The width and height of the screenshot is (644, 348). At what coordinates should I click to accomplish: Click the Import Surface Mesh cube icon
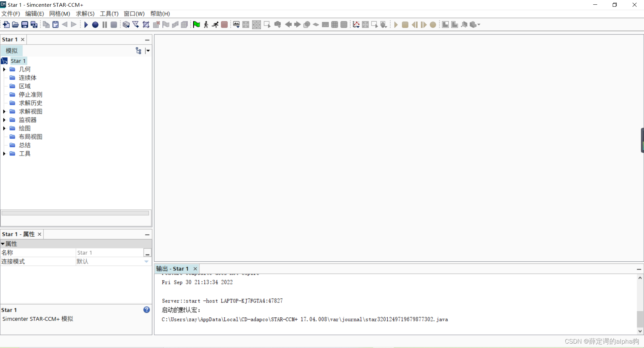point(126,25)
